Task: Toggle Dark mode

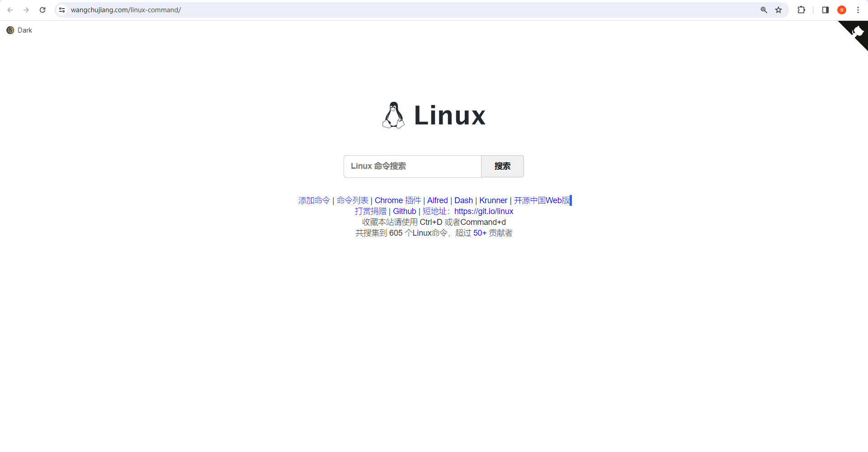Action: click(19, 30)
